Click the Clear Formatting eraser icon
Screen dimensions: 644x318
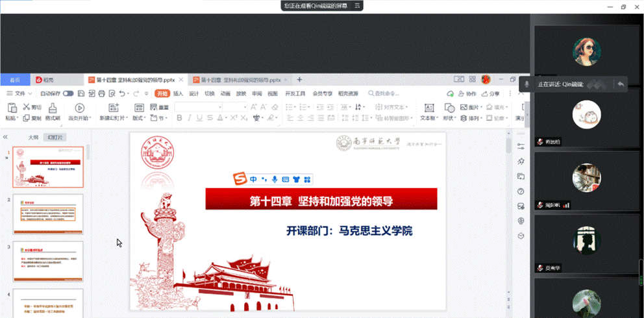click(x=275, y=107)
